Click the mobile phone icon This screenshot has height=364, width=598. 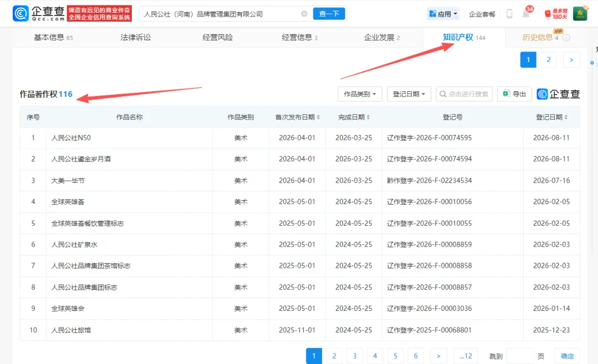509,14
